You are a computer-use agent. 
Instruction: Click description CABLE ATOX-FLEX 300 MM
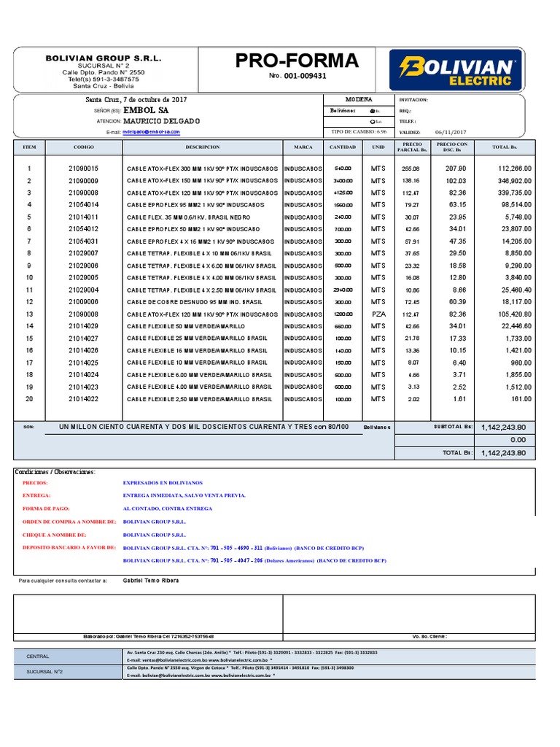[x=202, y=169]
